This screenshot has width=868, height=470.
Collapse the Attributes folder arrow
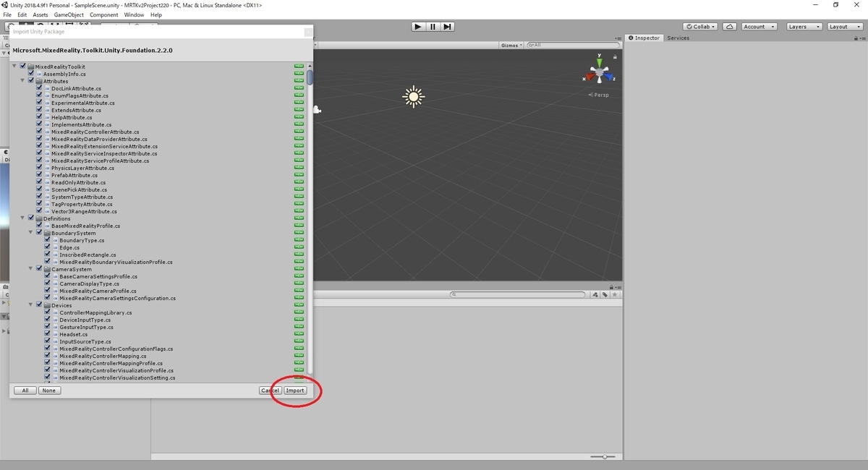(22, 81)
